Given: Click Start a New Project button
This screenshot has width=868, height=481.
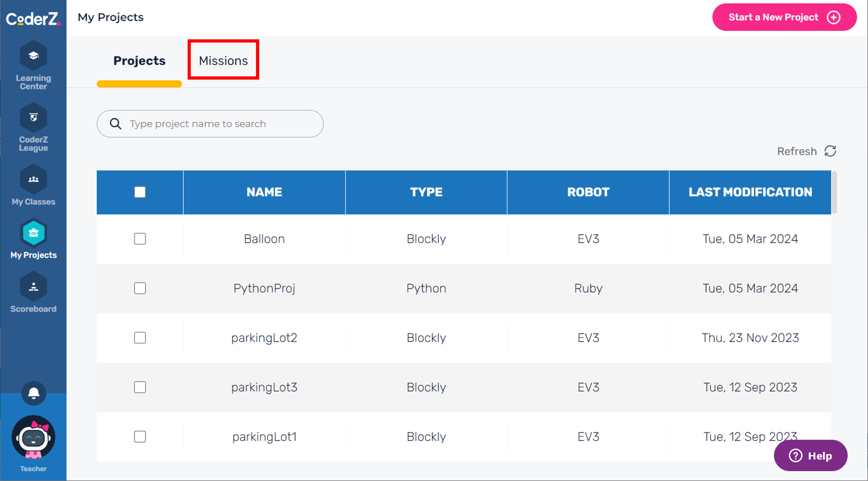Looking at the screenshot, I should click(x=784, y=17).
